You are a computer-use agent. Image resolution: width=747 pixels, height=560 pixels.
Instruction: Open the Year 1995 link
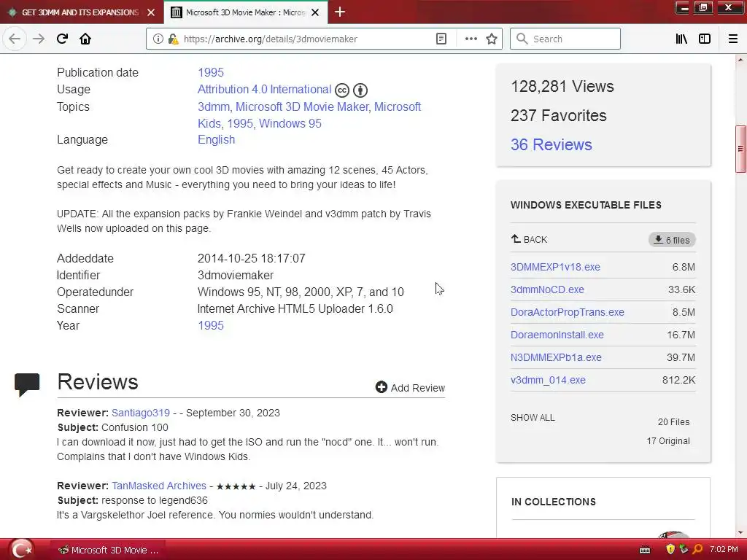[211, 325]
